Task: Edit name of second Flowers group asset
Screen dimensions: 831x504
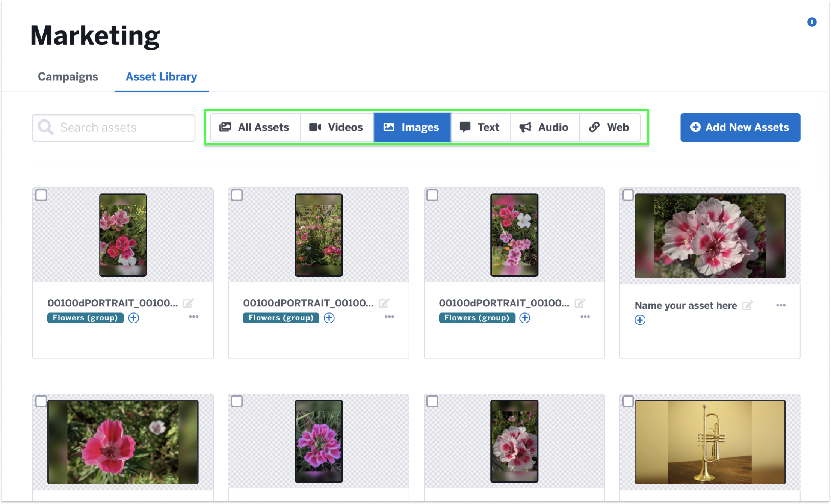Action: coord(384,303)
